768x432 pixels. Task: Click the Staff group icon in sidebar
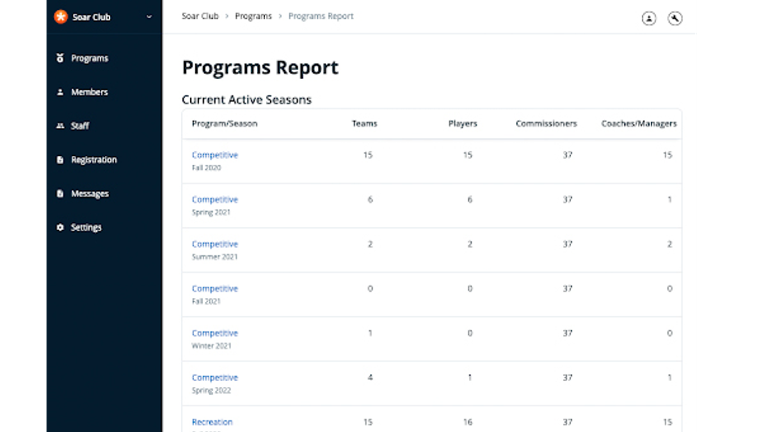60,126
